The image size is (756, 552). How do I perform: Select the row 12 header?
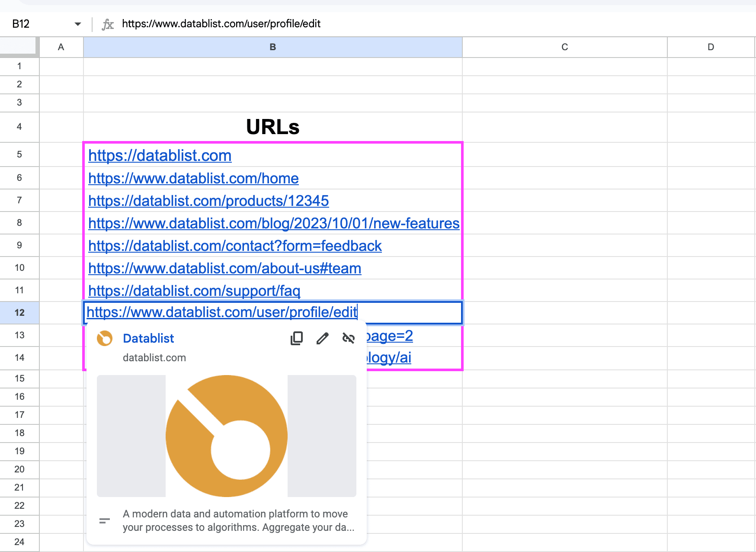pos(19,312)
